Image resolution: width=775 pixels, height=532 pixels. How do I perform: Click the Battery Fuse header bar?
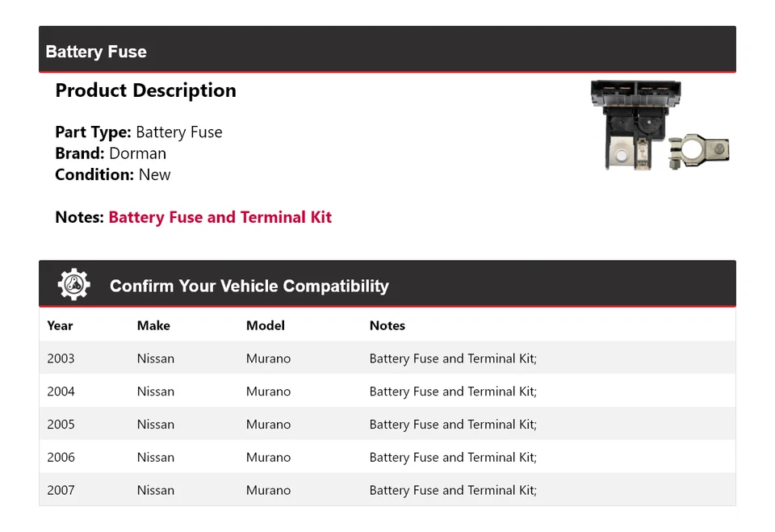[387, 49]
